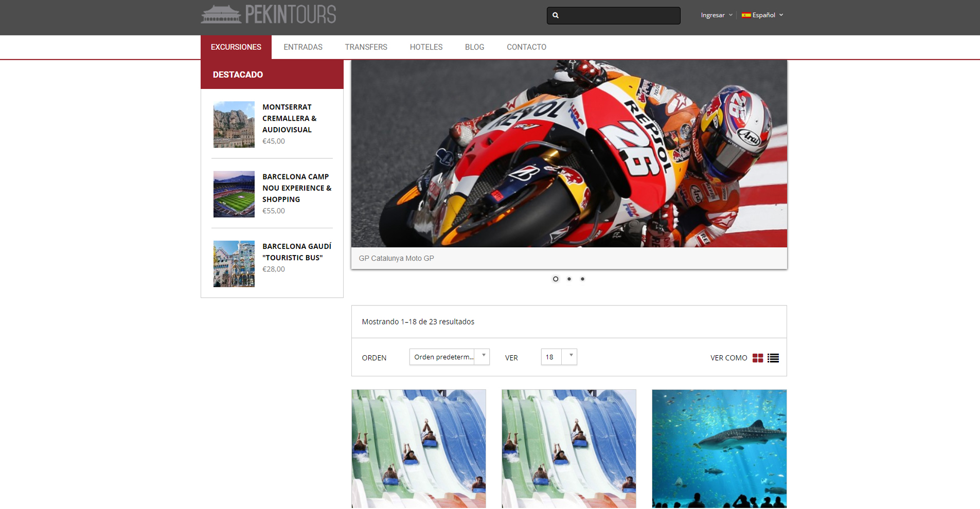This screenshot has width=980, height=509.
Task: Click the GP Catalunya Moto GP caption
Action: tap(397, 258)
